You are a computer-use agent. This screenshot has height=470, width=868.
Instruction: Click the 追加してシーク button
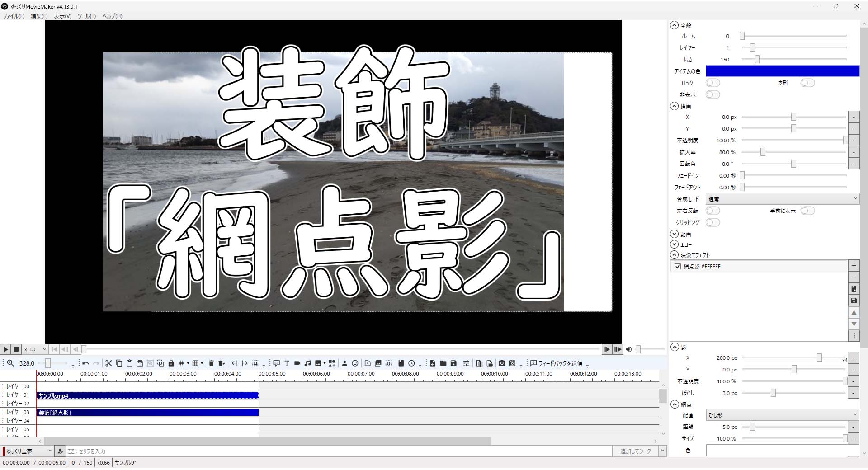tap(635, 451)
